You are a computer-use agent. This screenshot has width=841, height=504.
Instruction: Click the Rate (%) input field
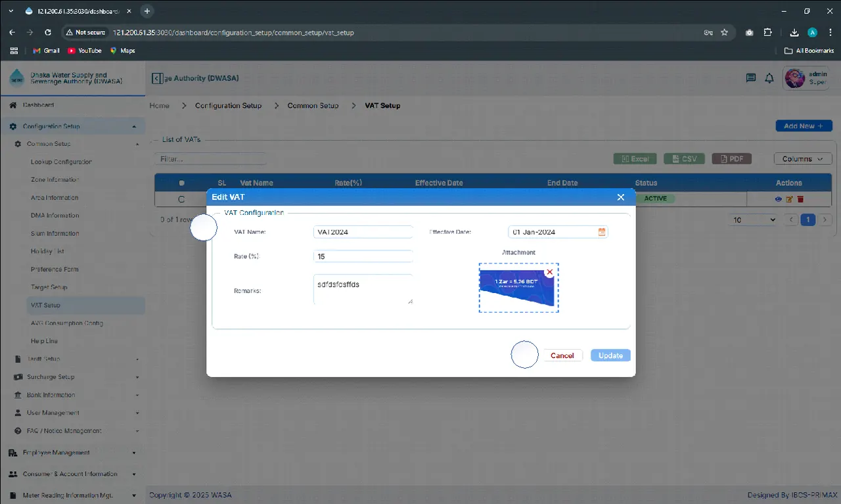pos(363,256)
